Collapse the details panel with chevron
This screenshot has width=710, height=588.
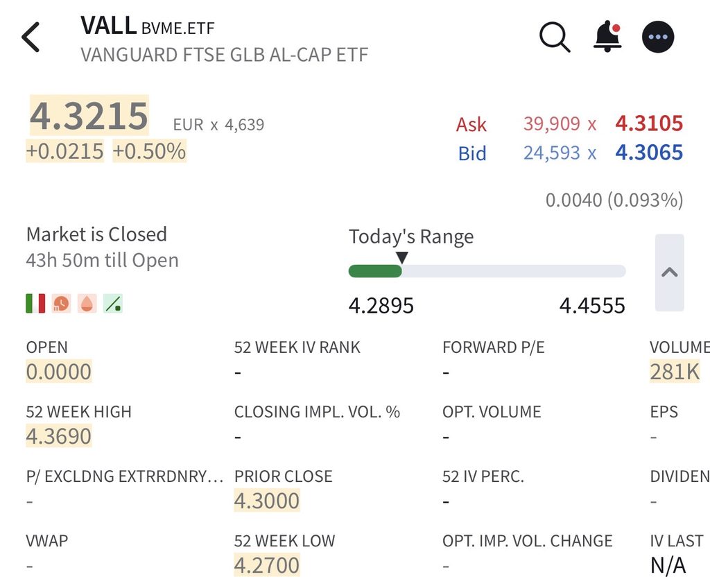coord(669,273)
